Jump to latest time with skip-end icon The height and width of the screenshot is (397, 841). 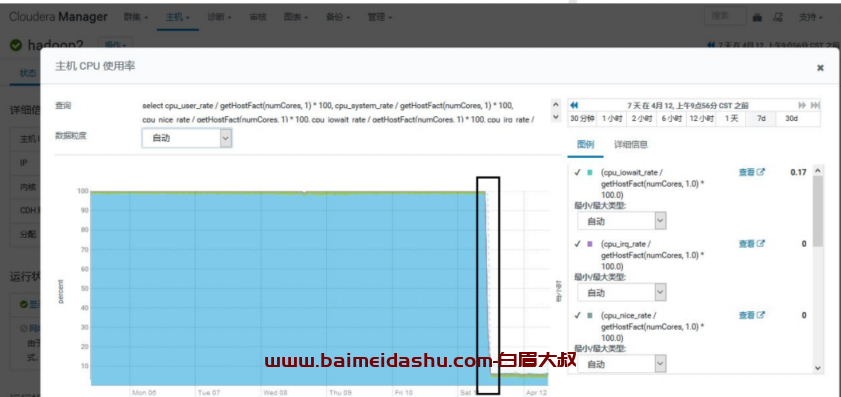815,105
